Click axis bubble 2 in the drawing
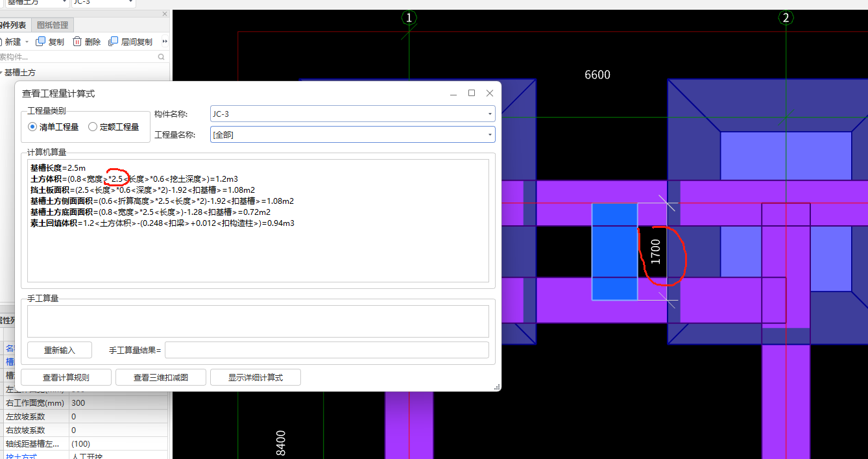The width and height of the screenshot is (868, 459). (786, 18)
